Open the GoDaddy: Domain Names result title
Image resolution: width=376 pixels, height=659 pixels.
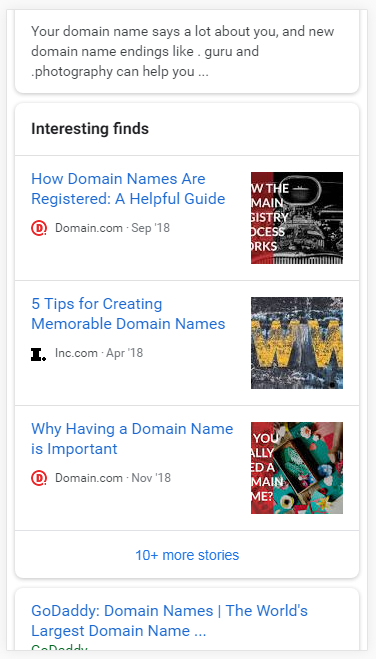(169, 621)
